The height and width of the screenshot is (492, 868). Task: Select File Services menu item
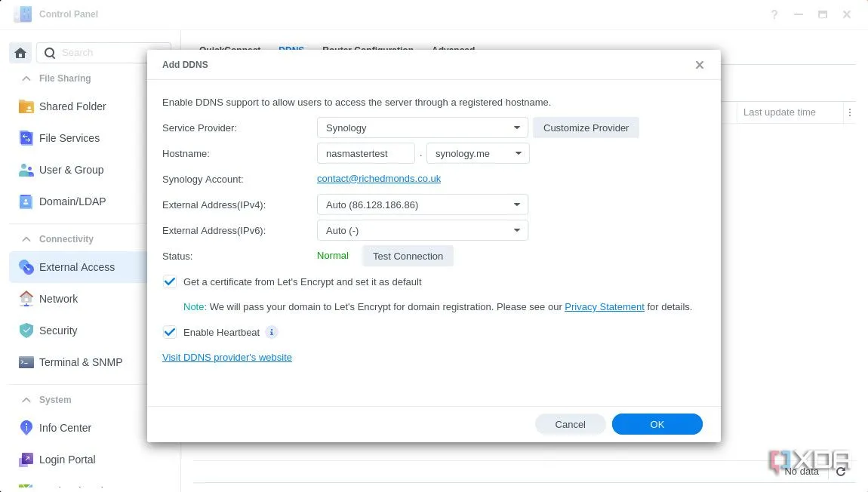click(x=78, y=138)
